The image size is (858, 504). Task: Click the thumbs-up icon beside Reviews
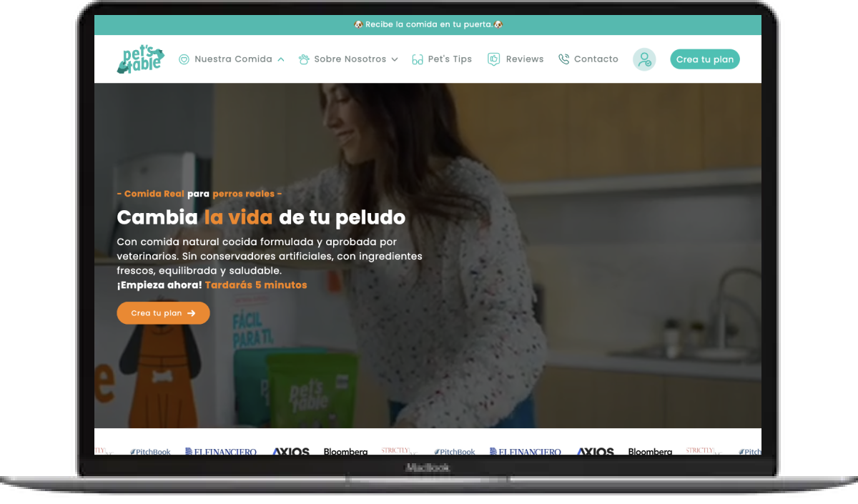pos(493,59)
